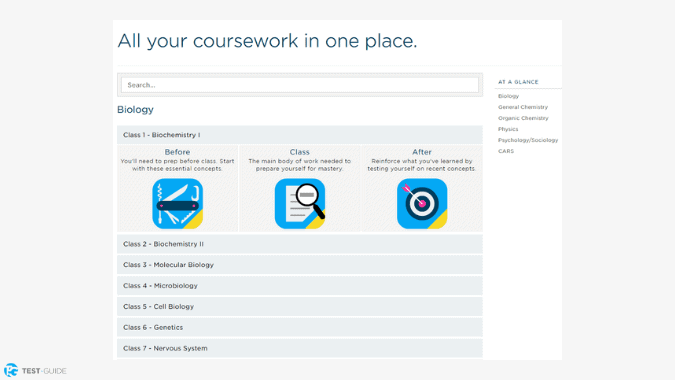The width and height of the screenshot is (675, 380).
Task: Jump to Biology in At a Glance
Action: [508, 96]
